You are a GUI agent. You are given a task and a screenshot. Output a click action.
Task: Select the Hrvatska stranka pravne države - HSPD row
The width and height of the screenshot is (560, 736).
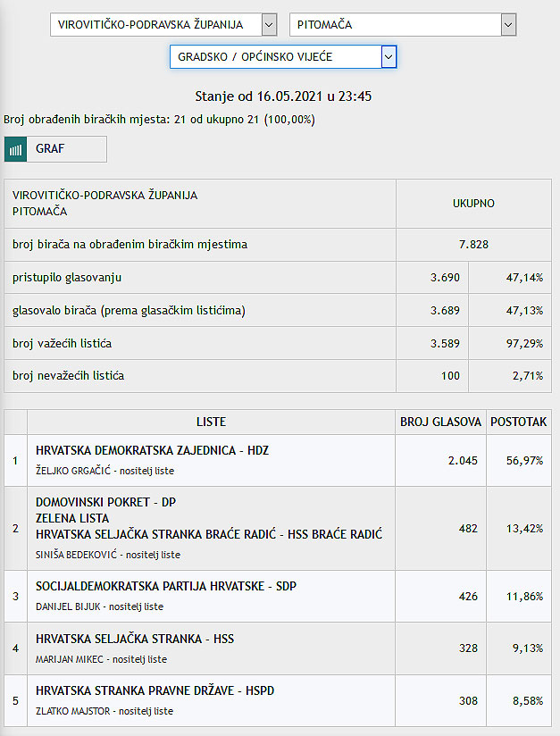[x=278, y=700]
